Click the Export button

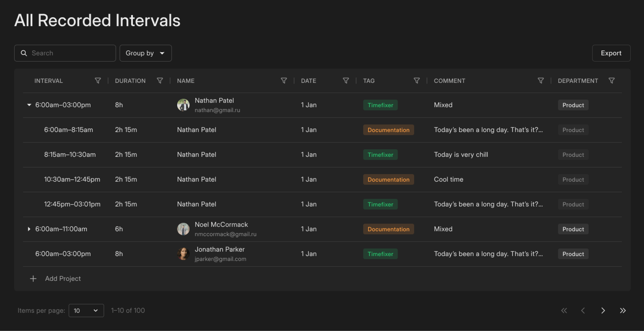(611, 53)
